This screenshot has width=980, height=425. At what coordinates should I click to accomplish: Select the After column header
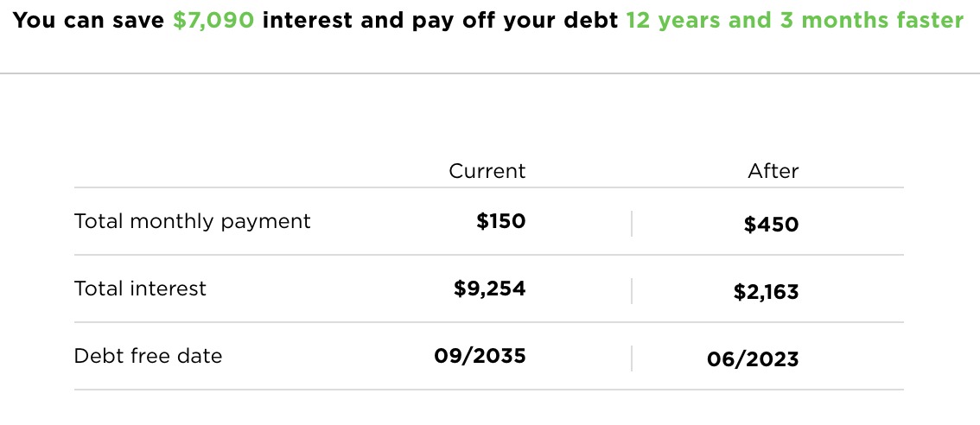tap(773, 171)
